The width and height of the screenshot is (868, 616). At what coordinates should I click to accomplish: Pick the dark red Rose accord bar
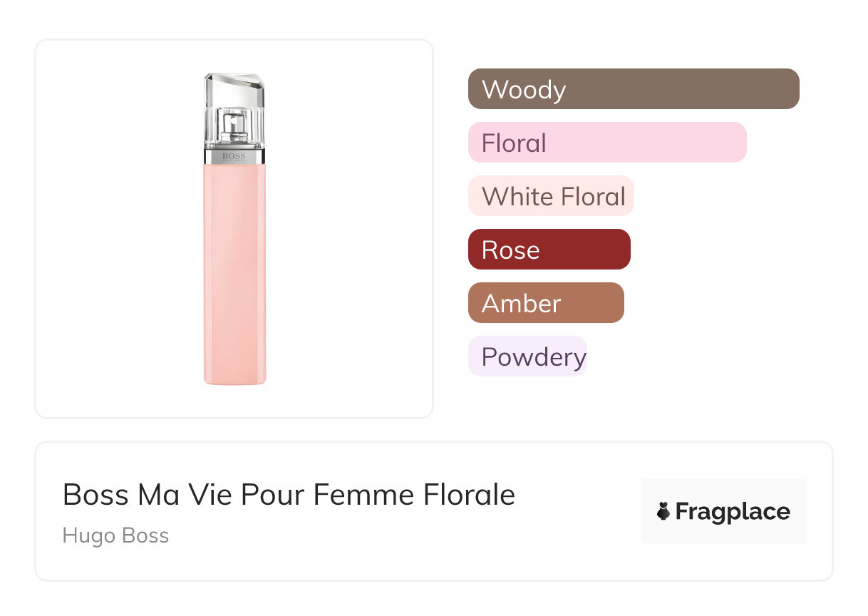click(549, 250)
